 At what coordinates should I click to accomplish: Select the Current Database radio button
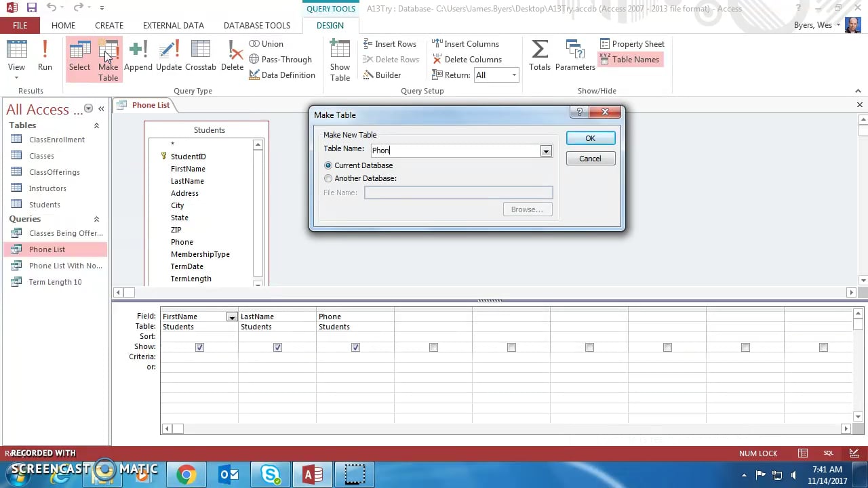pyautogui.click(x=328, y=165)
